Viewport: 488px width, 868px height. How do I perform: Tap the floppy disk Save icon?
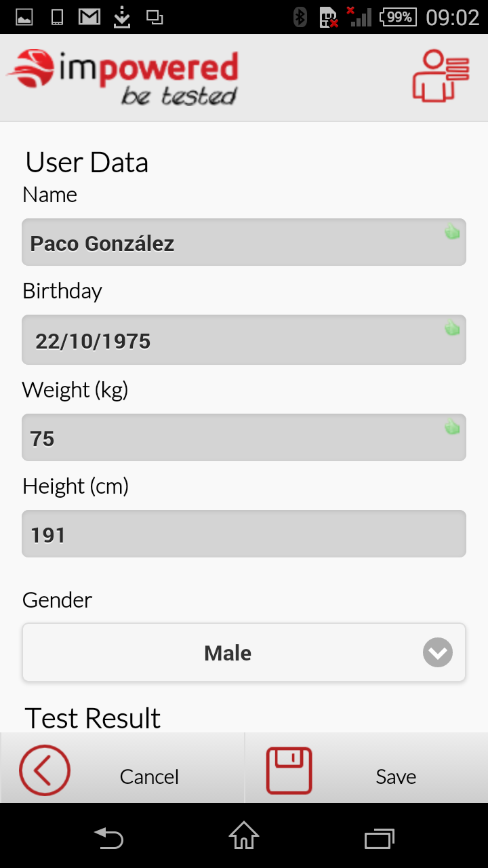tap(289, 770)
